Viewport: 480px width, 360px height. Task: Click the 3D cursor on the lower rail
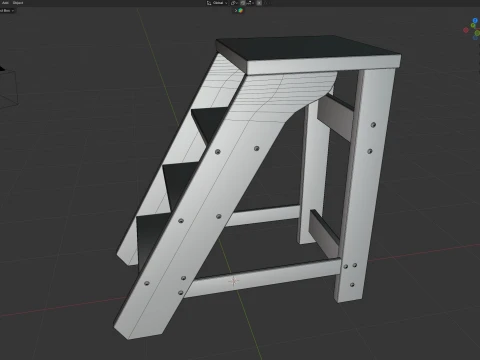click(x=234, y=281)
